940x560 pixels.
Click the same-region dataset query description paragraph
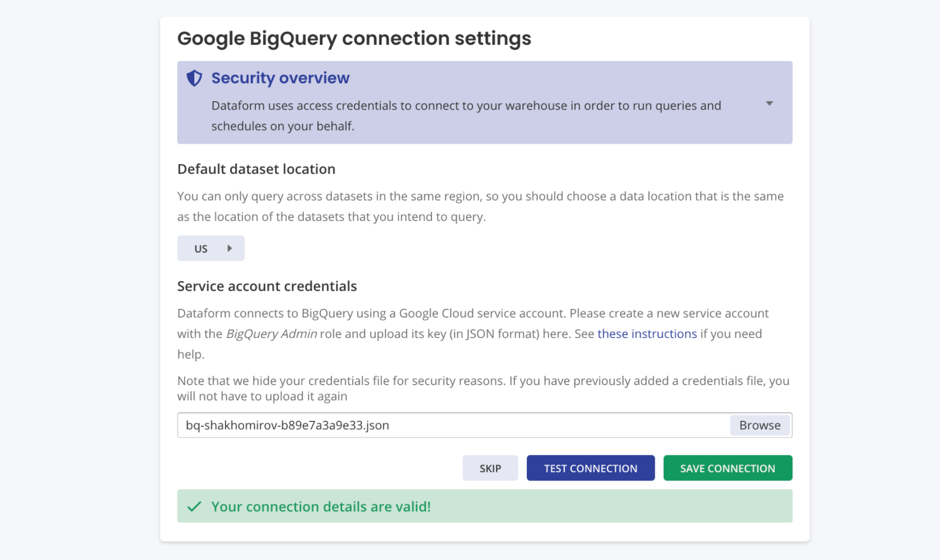click(480, 206)
